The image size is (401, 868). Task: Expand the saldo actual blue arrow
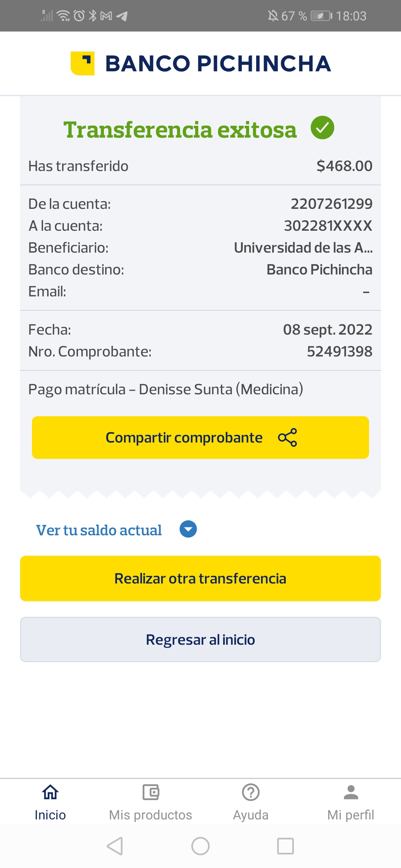188,529
